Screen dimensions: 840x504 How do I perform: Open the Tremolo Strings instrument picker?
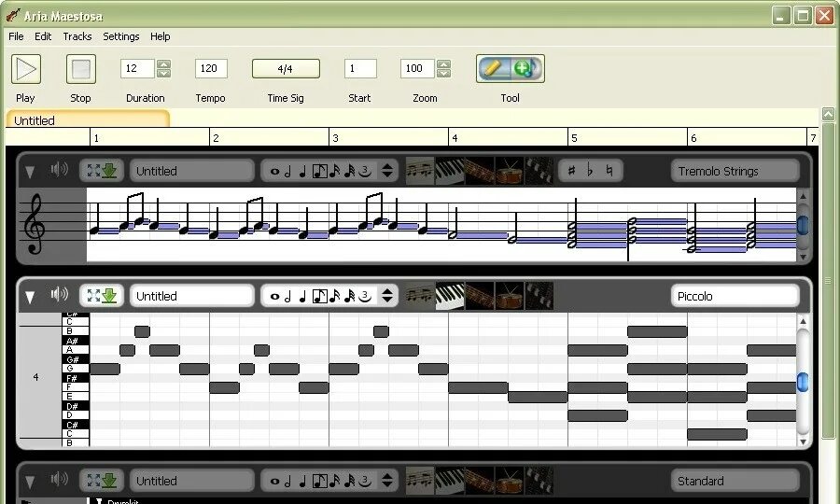pyautogui.click(x=735, y=172)
